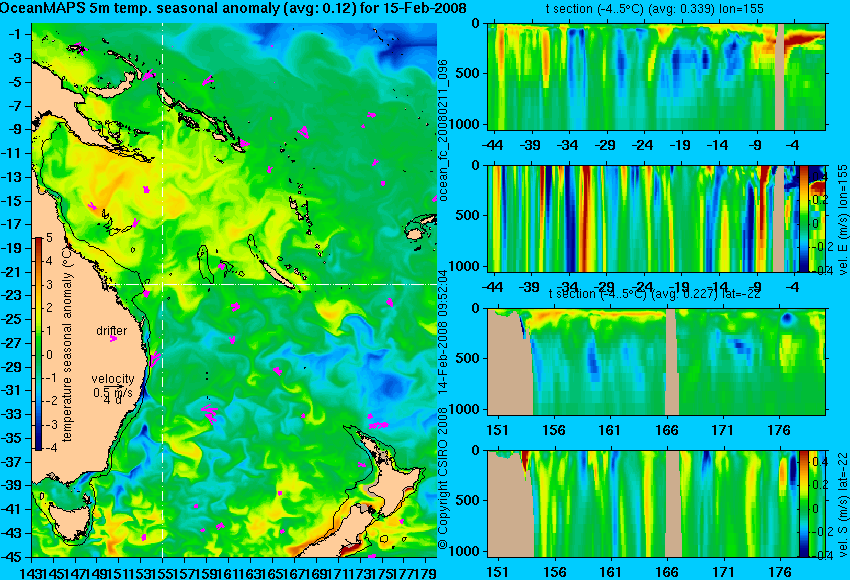Click the OceanMAPS 5m temp. seasonal anomaly title
Image resolution: width=850 pixels, height=580 pixels.
[233, 9]
